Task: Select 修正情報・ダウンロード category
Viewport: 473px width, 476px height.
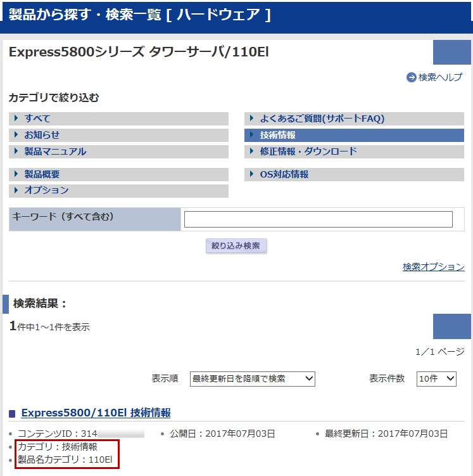Action: coord(354,151)
